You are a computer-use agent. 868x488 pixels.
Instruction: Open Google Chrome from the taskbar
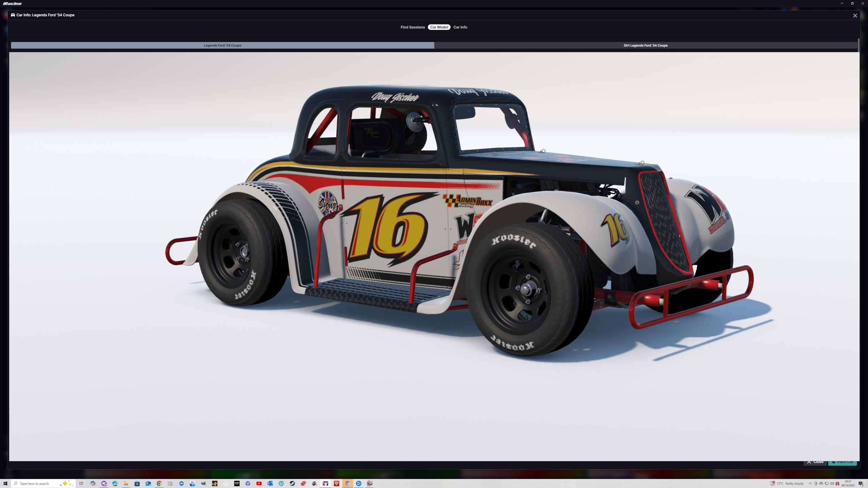159,484
